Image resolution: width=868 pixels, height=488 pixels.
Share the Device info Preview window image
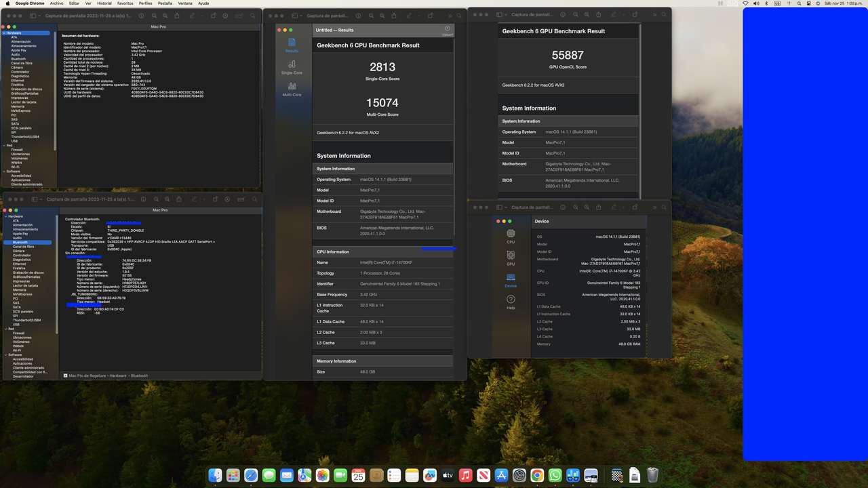[599, 207]
